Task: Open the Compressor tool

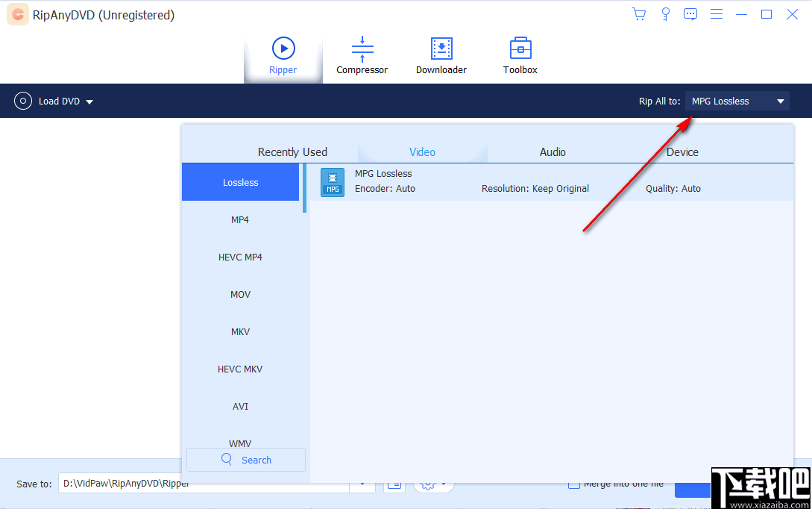Action: click(x=362, y=57)
